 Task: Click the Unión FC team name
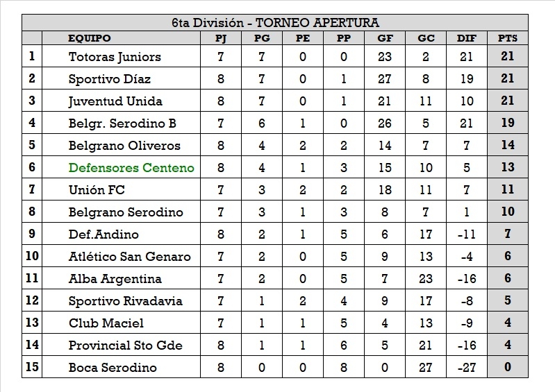coord(97,190)
